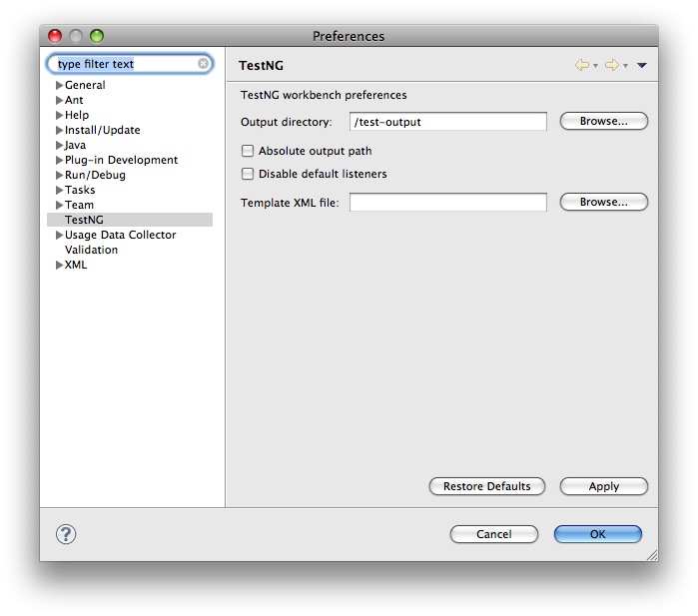698x616 pixels.
Task: Expand the Run/Debug tree node
Action: click(60, 176)
